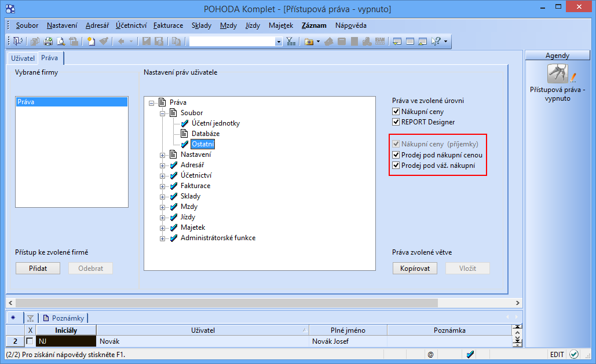This screenshot has height=364, width=596.
Task: Click the bottom-arrow panel layout icon
Action: click(x=397, y=41)
